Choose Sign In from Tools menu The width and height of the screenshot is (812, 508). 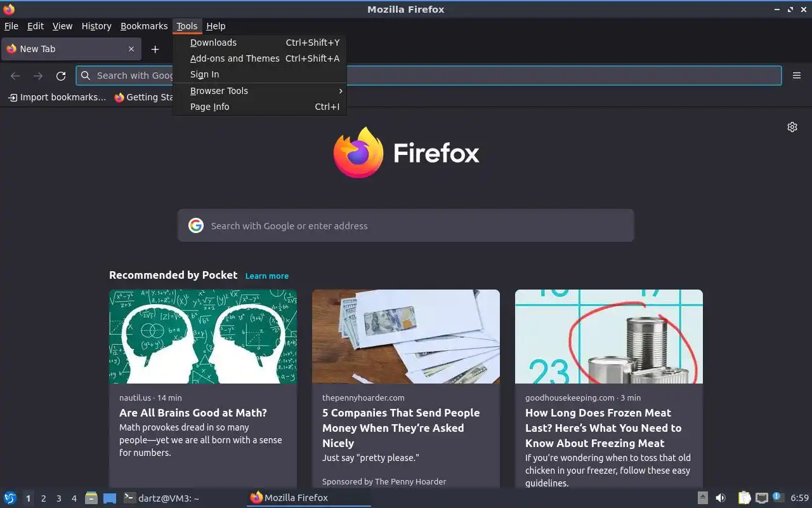(x=260, y=74)
